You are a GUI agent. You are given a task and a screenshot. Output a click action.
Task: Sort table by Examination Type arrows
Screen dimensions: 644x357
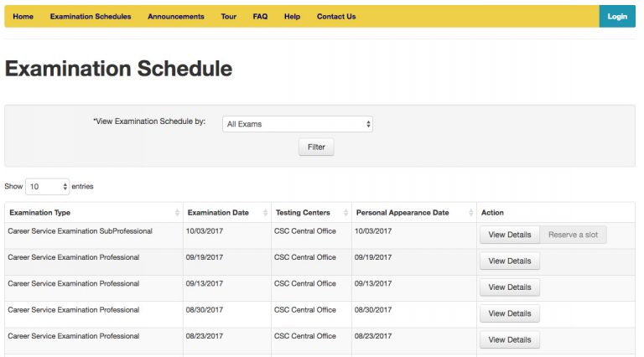[177, 213]
